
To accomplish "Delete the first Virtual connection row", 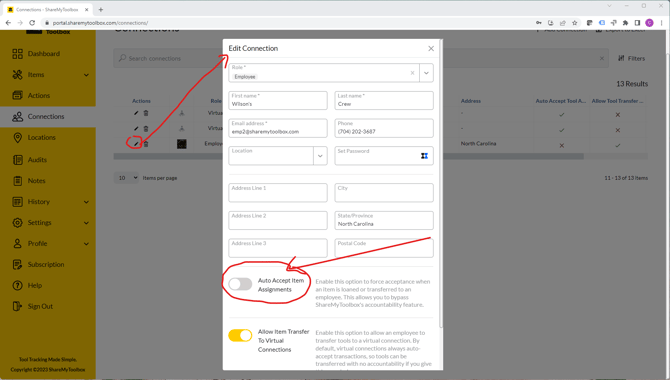I will coord(146,113).
